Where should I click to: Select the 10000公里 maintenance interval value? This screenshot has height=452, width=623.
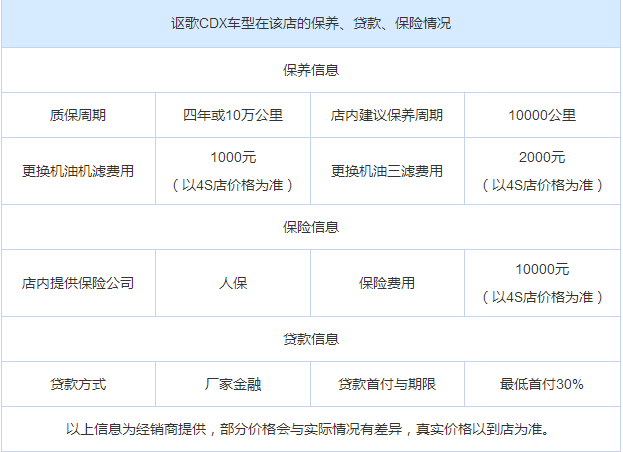click(542, 115)
